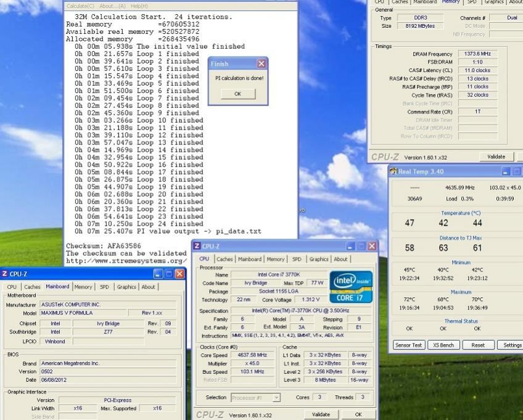The height and width of the screenshot is (420, 523).
Task: Close the Finish dialog with its X button
Action: click(261, 64)
